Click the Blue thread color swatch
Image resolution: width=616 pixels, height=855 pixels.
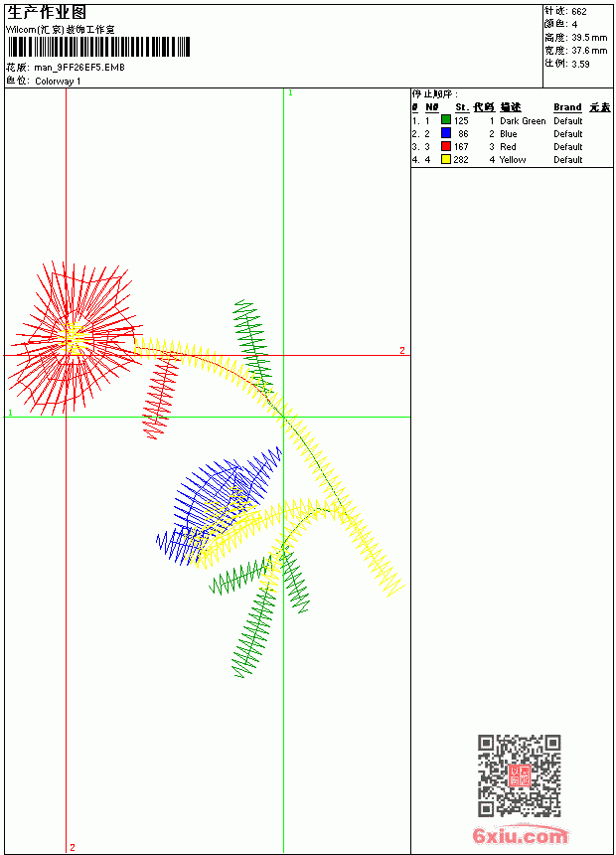click(x=446, y=133)
